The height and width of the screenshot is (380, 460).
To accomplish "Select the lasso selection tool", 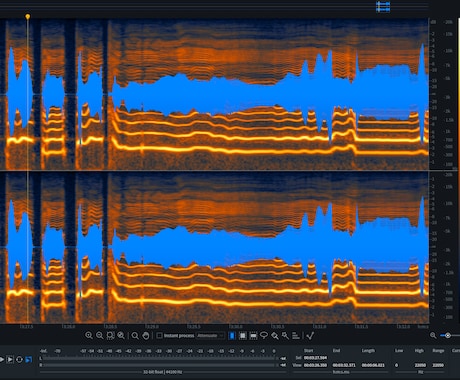I will click(x=264, y=335).
